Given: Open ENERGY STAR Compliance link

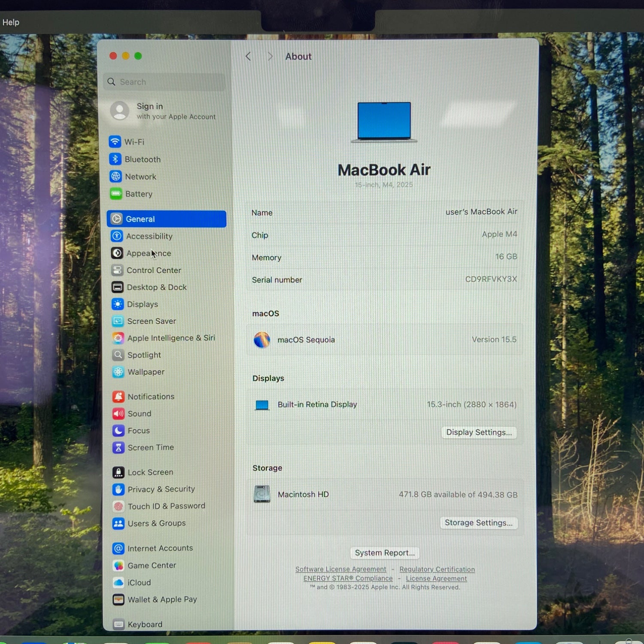Looking at the screenshot, I should [x=348, y=578].
